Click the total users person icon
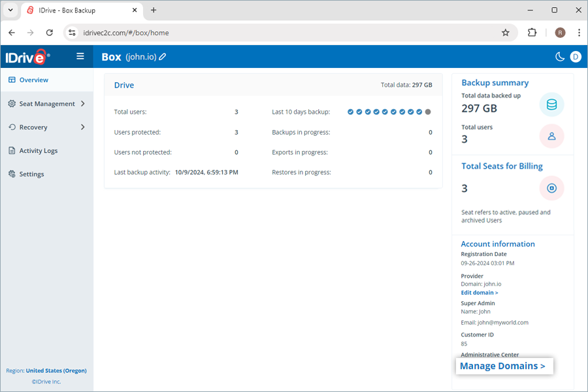The image size is (588, 392). pos(551,136)
